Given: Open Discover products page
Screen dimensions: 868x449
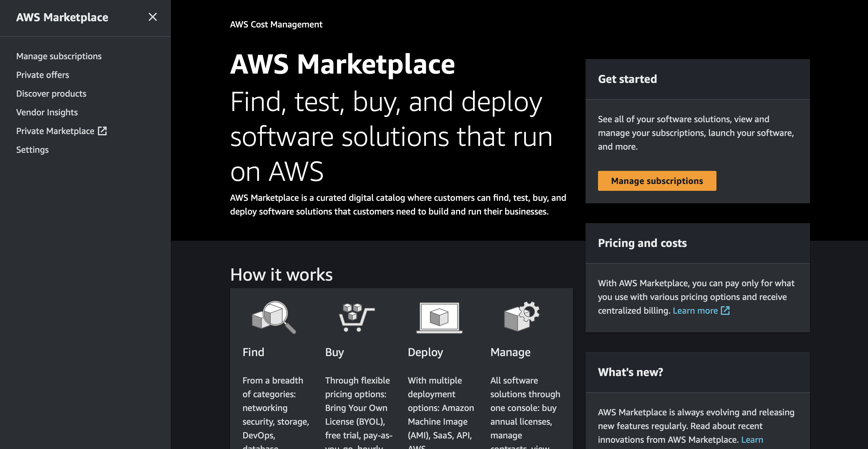Looking at the screenshot, I should (51, 93).
